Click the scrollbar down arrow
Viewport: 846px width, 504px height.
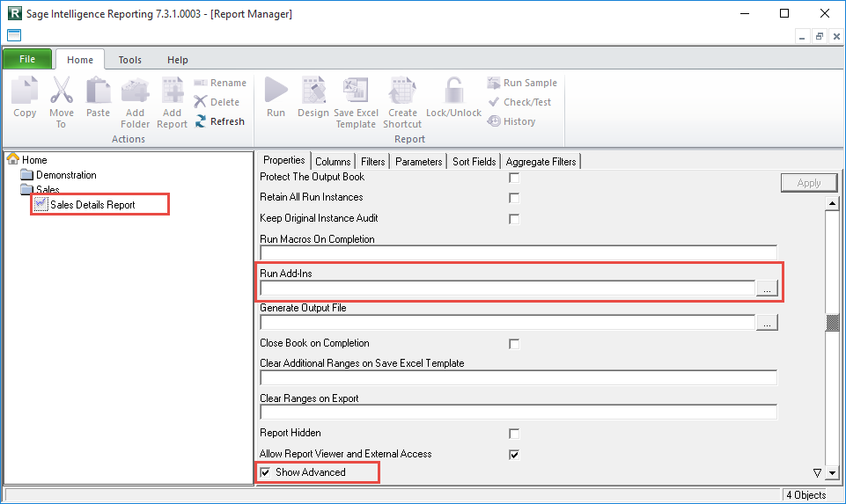point(832,472)
